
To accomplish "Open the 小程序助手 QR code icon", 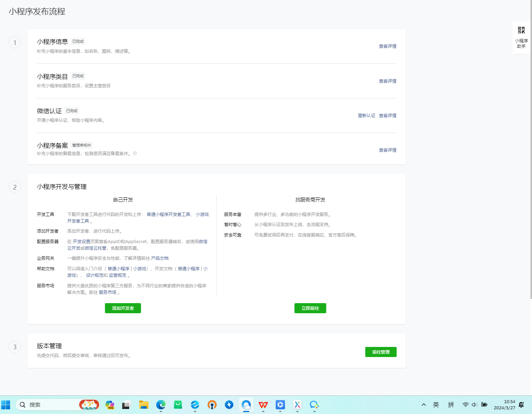I will (521, 30).
